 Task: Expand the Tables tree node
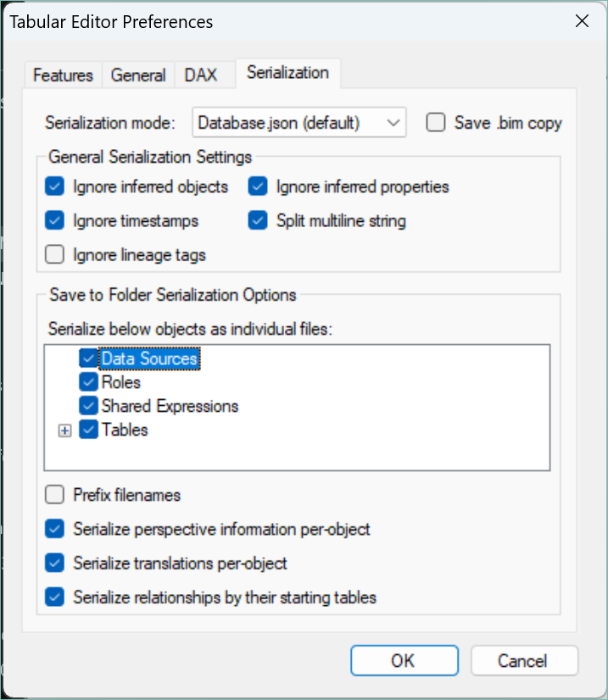pos(64,431)
